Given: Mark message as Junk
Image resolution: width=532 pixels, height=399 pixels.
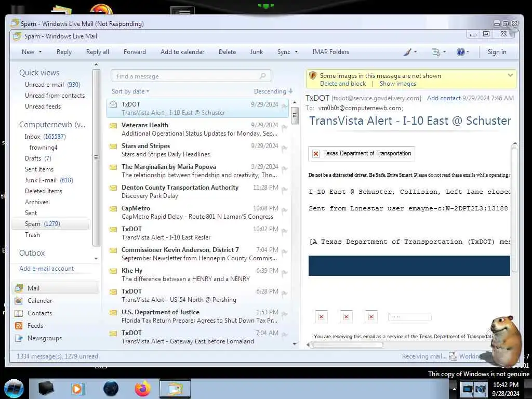Looking at the screenshot, I should coord(257,52).
